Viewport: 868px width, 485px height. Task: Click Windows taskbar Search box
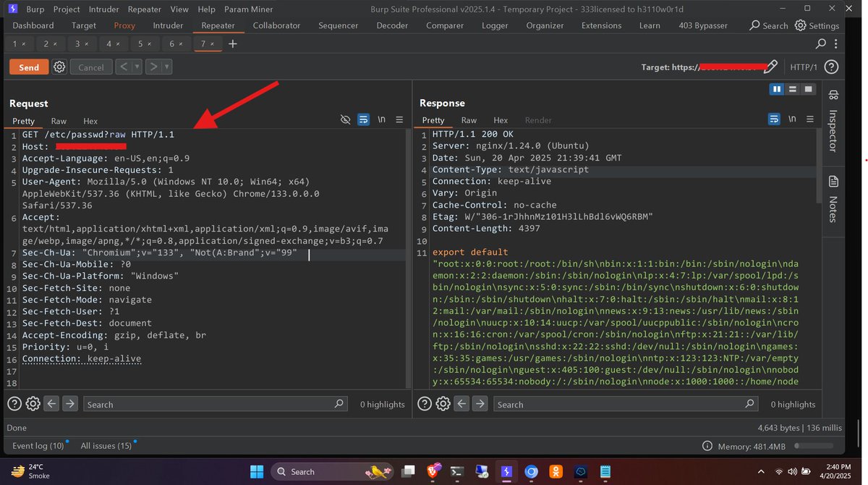pyautogui.click(x=331, y=472)
